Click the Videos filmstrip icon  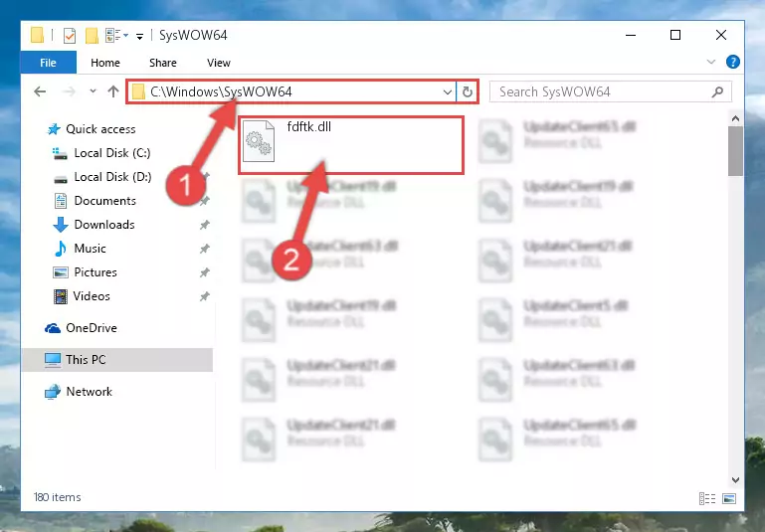click(60, 296)
